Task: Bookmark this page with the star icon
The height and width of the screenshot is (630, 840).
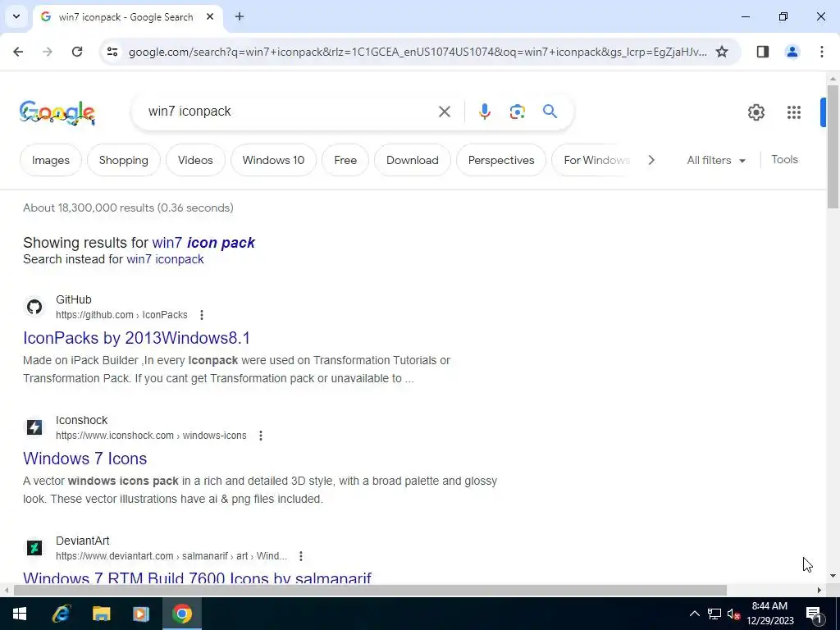Action: coord(722,52)
